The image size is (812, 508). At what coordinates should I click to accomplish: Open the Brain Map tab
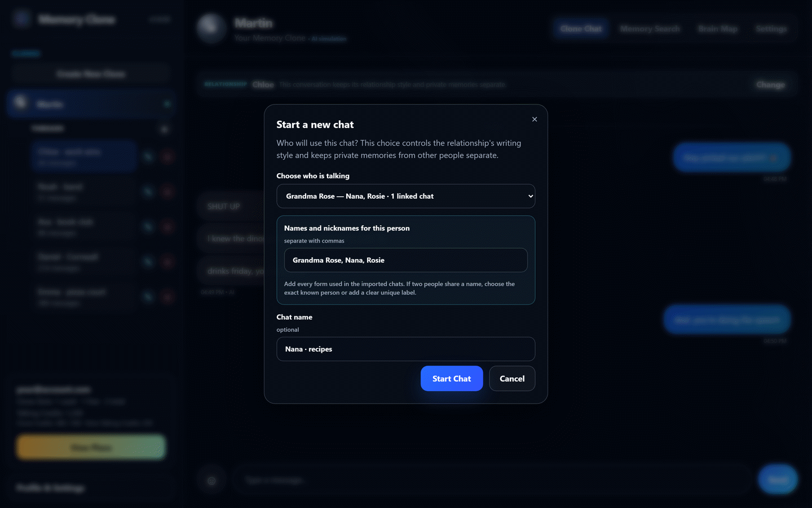click(x=718, y=29)
